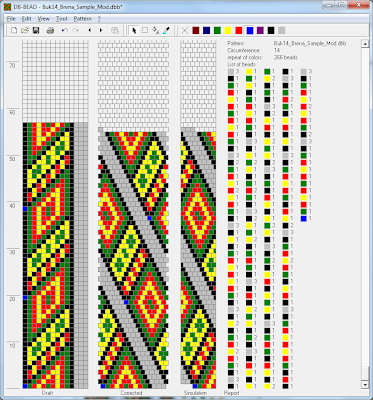Open the Tool menu
Screen dimensions: 373x400
point(61,19)
